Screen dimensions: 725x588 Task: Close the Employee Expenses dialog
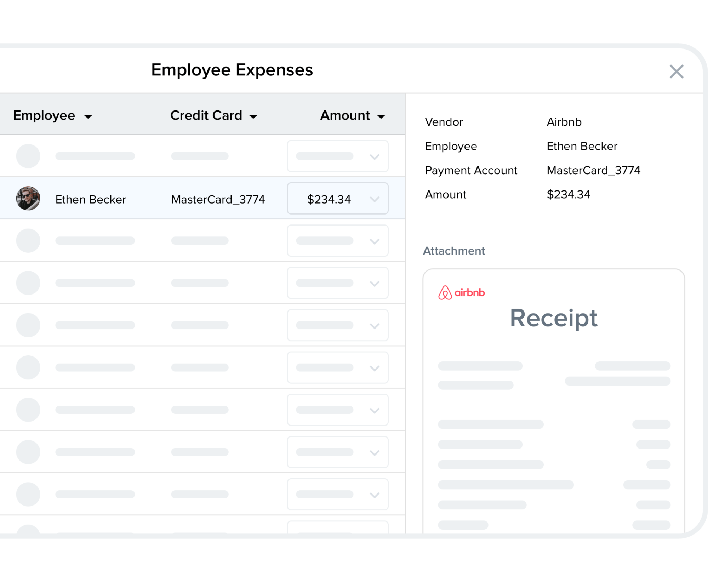tap(676, 72)
